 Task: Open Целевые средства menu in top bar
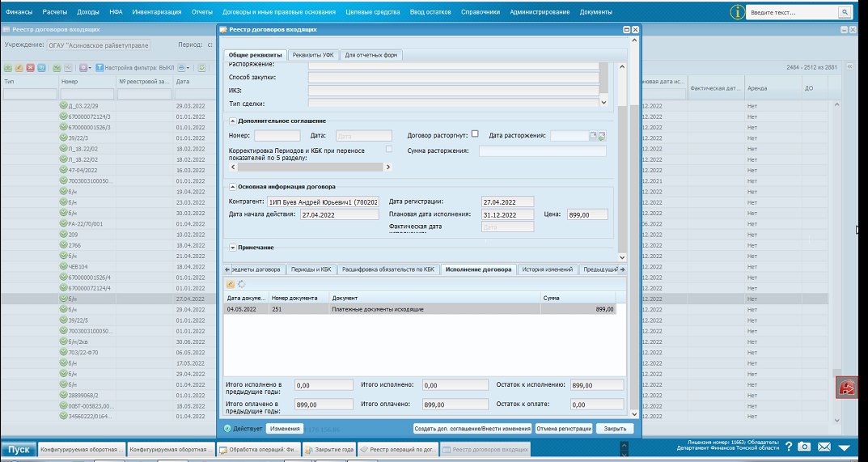[x=373, y=11]
